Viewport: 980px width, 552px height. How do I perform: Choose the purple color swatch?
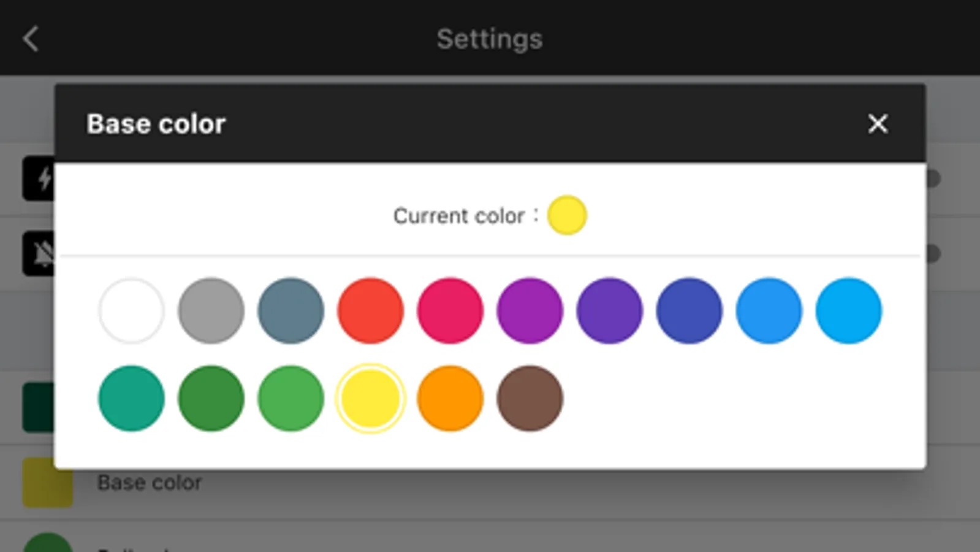[x=530, y=311]
